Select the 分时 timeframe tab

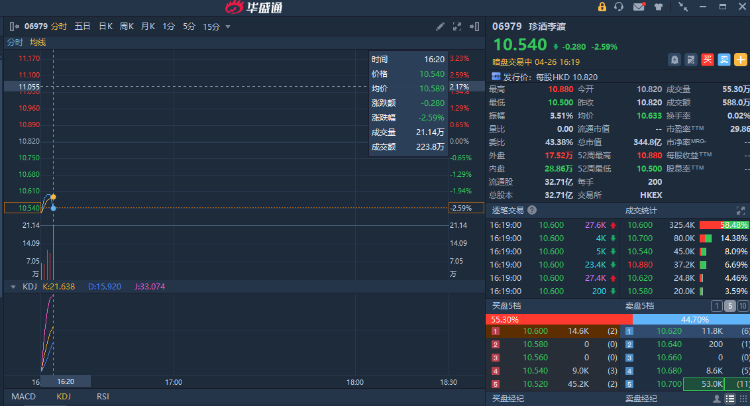pyautogui.click(x=59, y=26)
